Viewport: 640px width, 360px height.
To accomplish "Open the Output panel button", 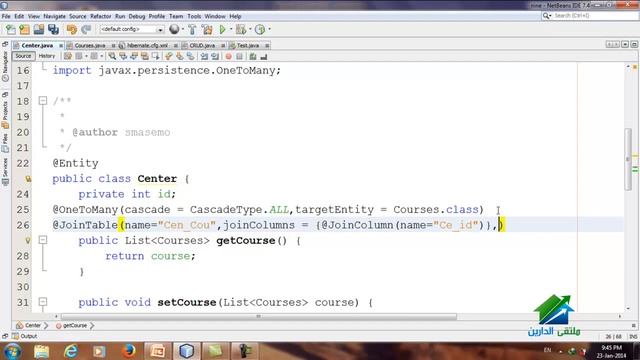I will coord(24,336).
